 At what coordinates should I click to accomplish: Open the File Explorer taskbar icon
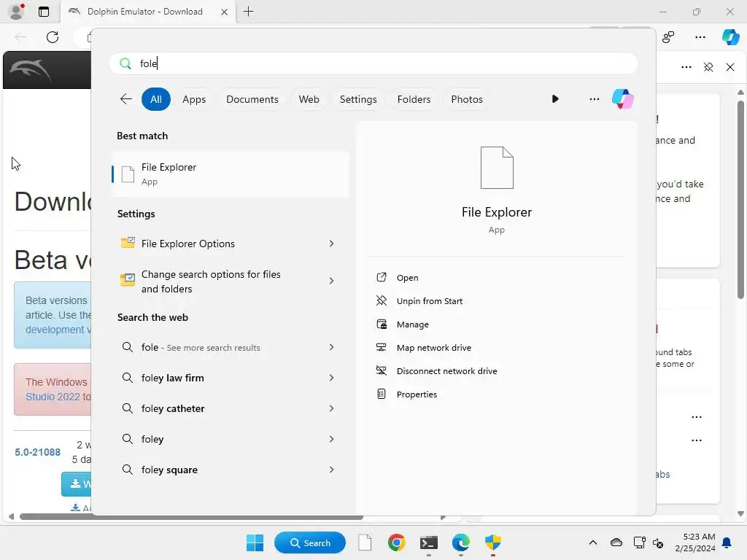[365, 542]
